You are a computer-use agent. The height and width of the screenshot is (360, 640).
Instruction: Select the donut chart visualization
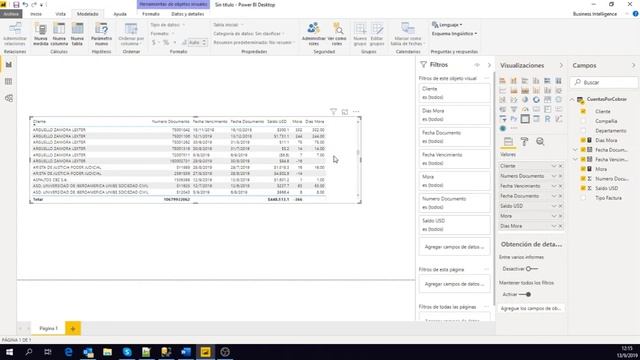pos(536,100)
